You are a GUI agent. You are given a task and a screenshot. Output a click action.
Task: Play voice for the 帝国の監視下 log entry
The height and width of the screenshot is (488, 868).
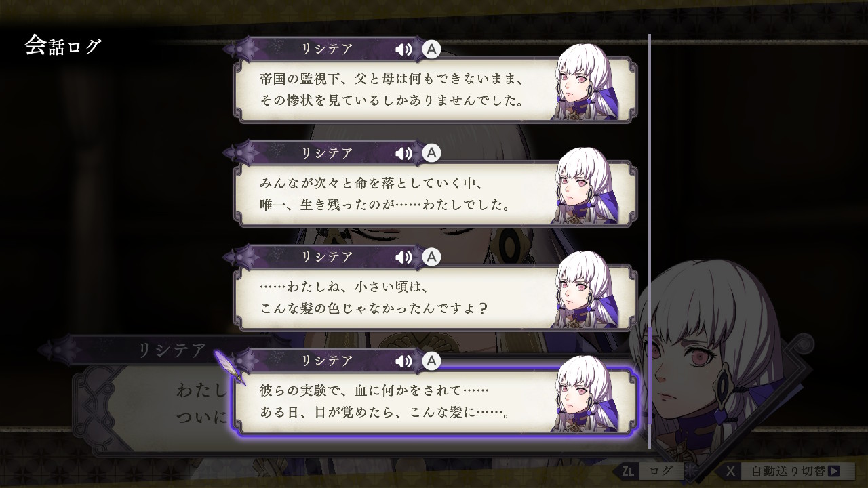click(x=403, y=49)
